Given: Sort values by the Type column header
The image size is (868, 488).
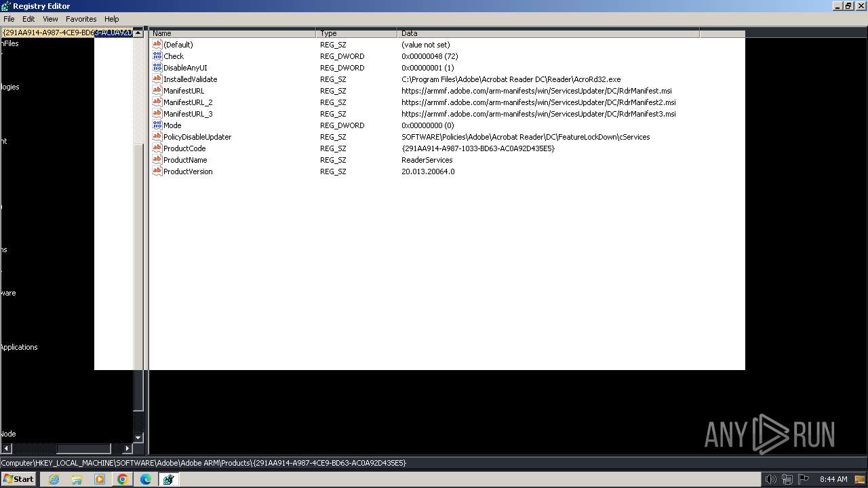Looking at the screenshot, I should tap(357, 33).
